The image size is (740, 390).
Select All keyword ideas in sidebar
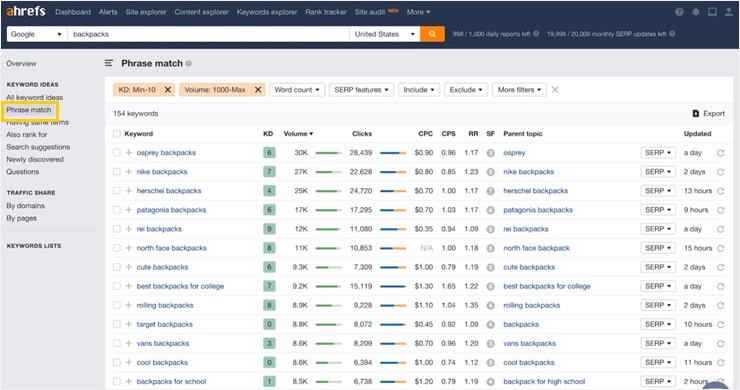pos(34,97)
